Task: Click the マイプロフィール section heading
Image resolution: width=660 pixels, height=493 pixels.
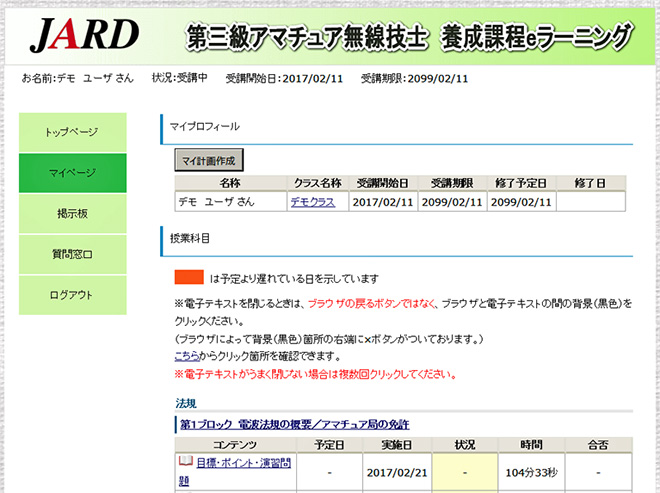Action: point(205,126)
